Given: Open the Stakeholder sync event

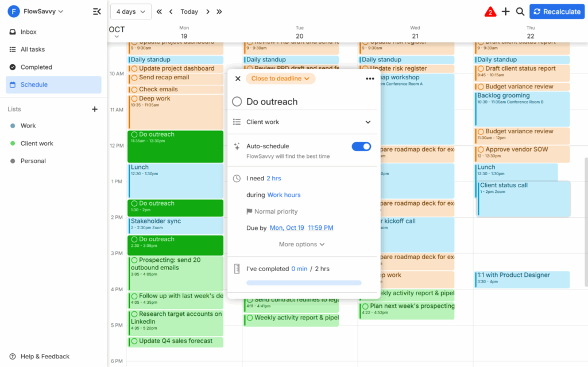Looking at the screenshot, I should [x=176, y=226].
